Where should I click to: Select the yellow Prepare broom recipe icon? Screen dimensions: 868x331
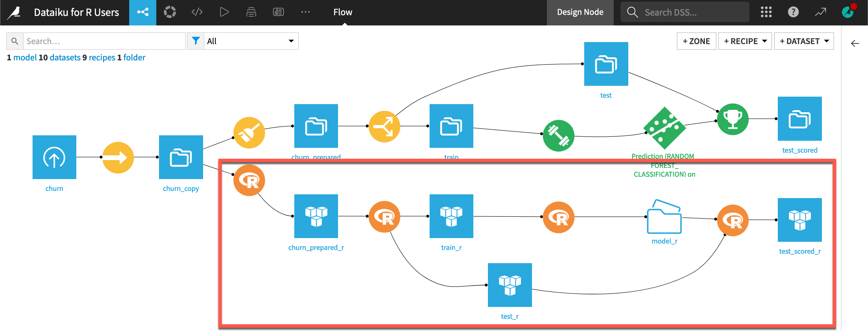pyautogui.click(x=250, y=133)
